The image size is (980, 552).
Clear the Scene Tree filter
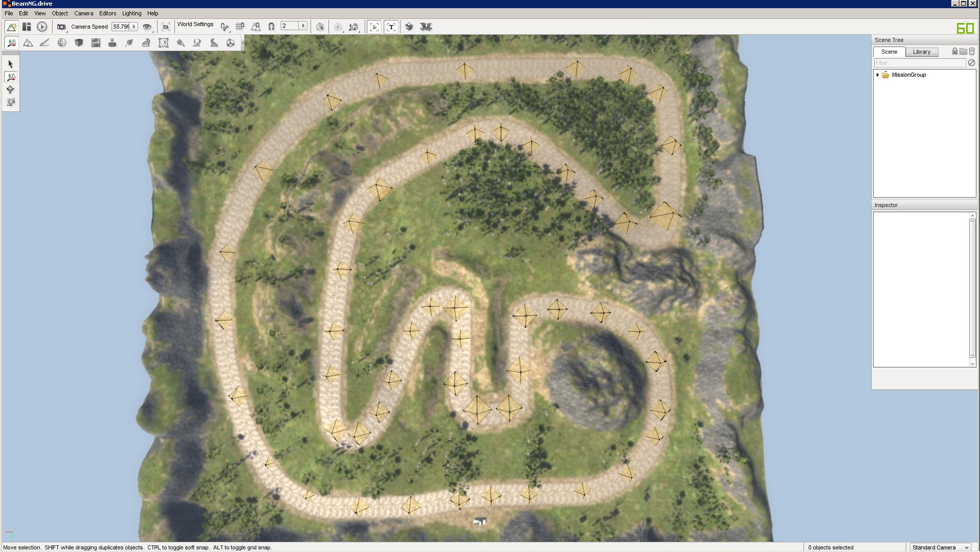tap(971, 63)
